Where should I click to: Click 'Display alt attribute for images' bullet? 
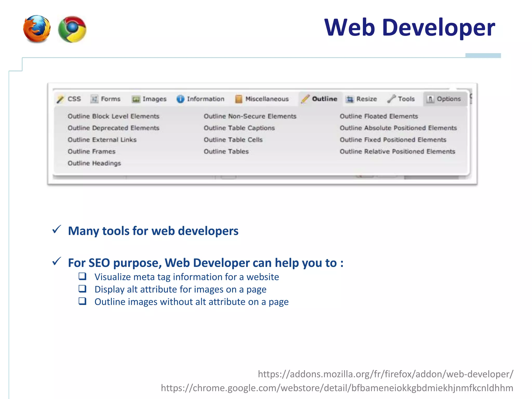(180, 289)
